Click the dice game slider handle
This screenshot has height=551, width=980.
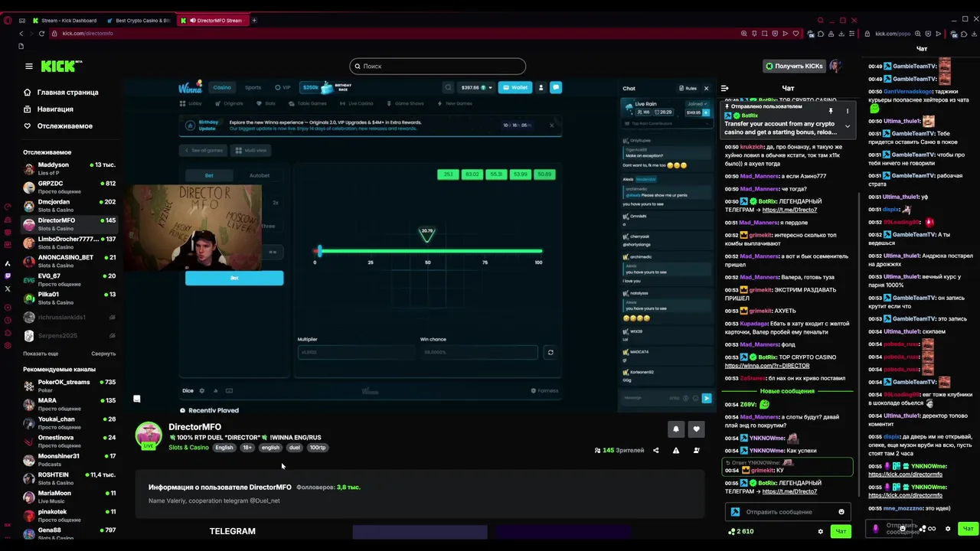319,251
